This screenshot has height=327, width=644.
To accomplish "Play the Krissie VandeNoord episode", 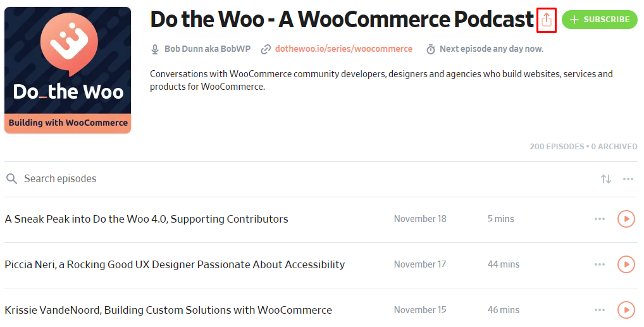I will 626,310.
